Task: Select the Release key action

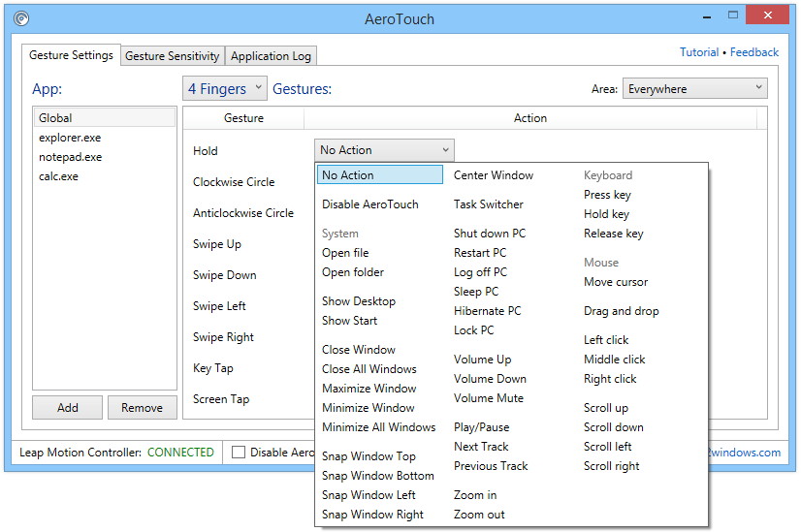Action: (614, 234)
